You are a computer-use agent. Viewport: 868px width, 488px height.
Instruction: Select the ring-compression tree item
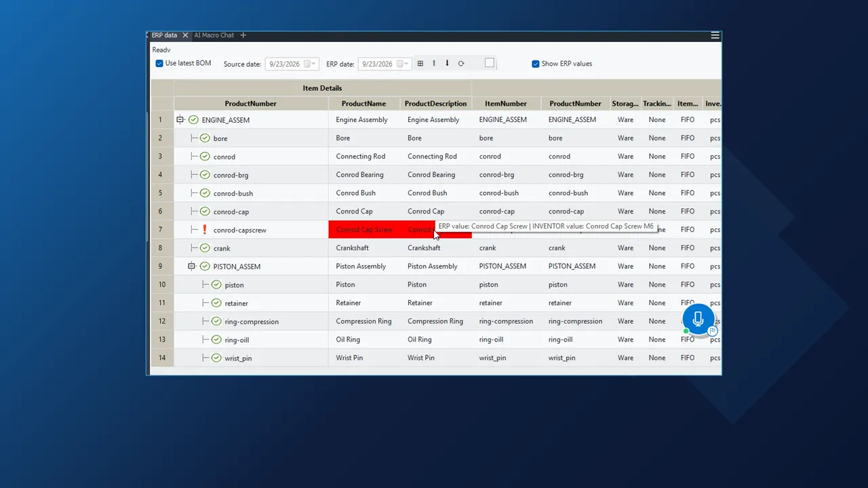[x=252, y=322]
